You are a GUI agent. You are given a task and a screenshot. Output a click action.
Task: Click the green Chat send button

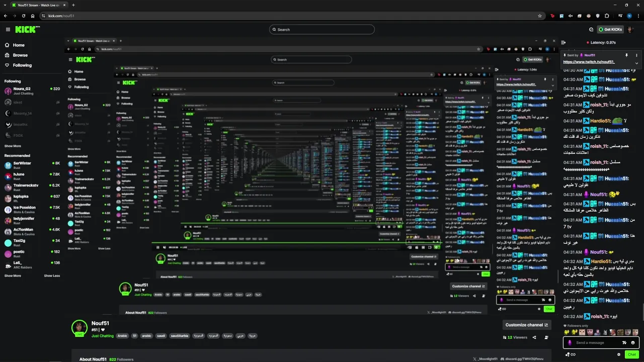632,354
